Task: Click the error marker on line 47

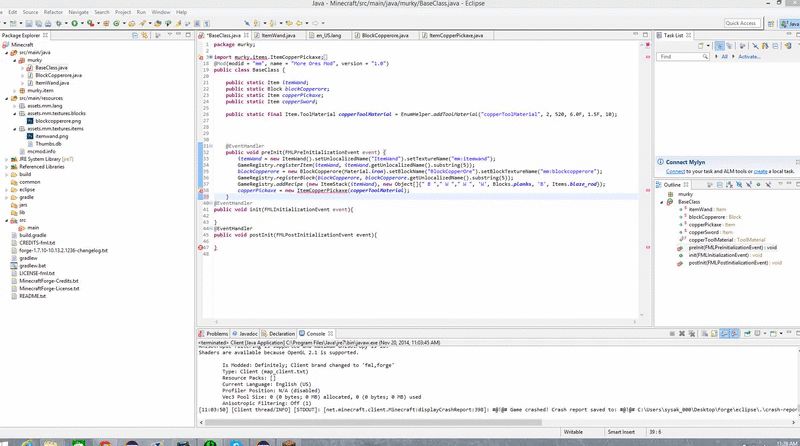Action: coord(201,247)
